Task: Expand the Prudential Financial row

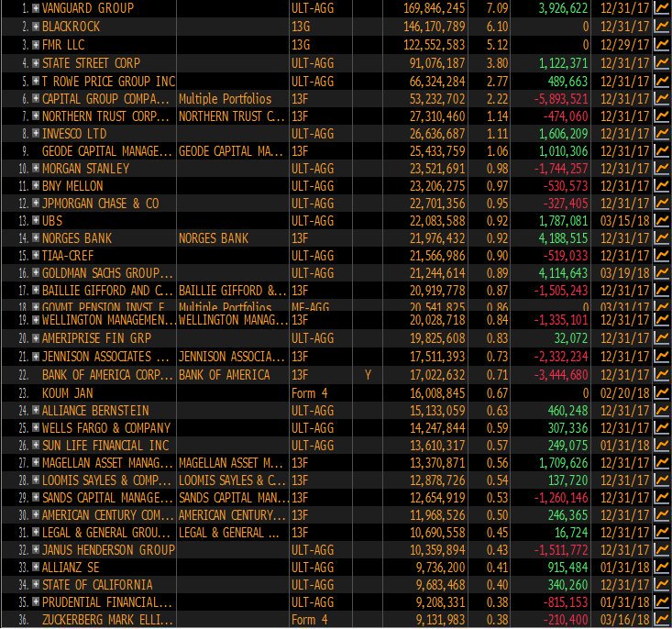Action: (x=36, y=602)
